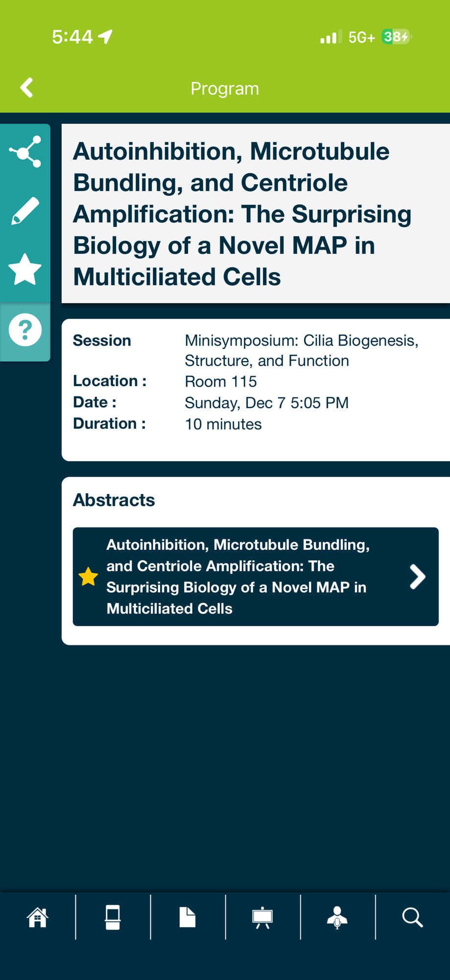
Task: Tap the Program header title
Action: pyautogui.click(x=225, y=89)
